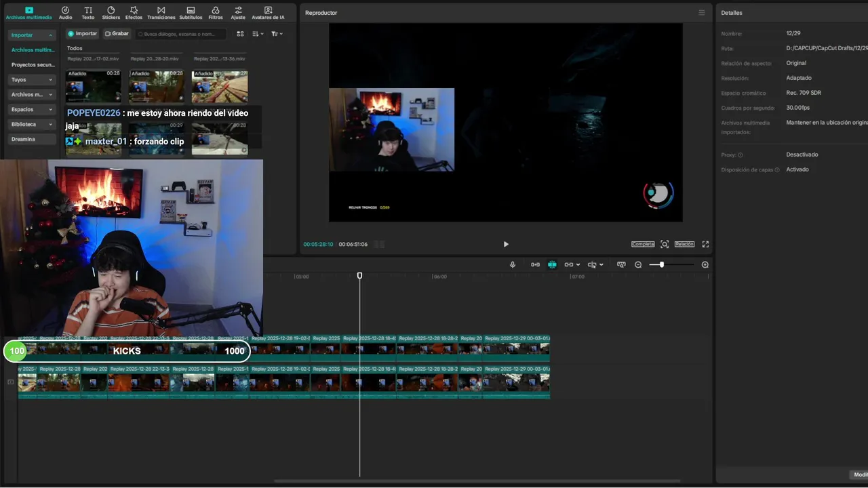Expand the Espacios sidebar section
This screenshot has height=488, width=868.
tap(32, 110)
